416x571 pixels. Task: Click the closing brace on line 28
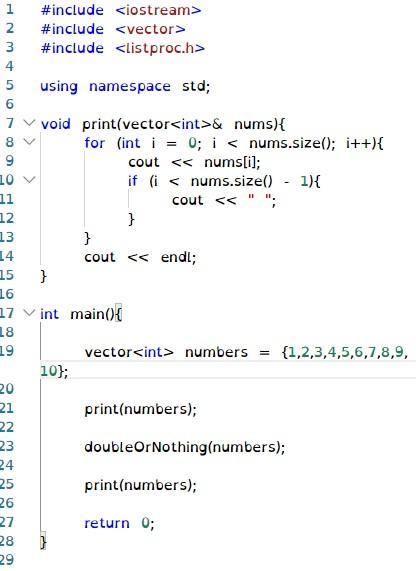pyautogui.click(x=43, y=542)
